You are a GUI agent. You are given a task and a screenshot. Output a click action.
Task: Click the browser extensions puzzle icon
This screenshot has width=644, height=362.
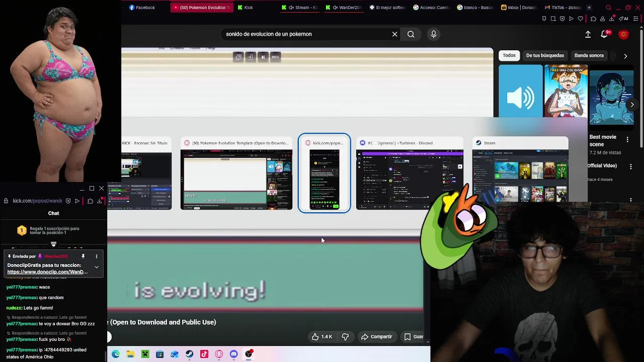(x=593, y=19)
